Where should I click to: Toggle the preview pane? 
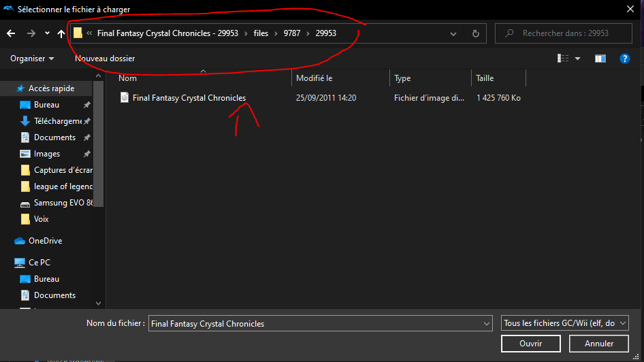[x=600, y=59]
